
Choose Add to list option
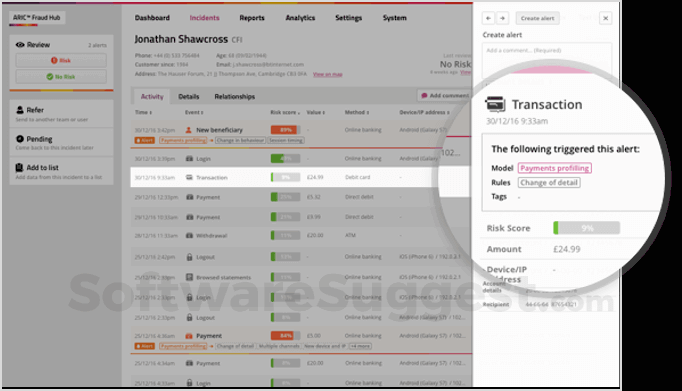point(61,171)
